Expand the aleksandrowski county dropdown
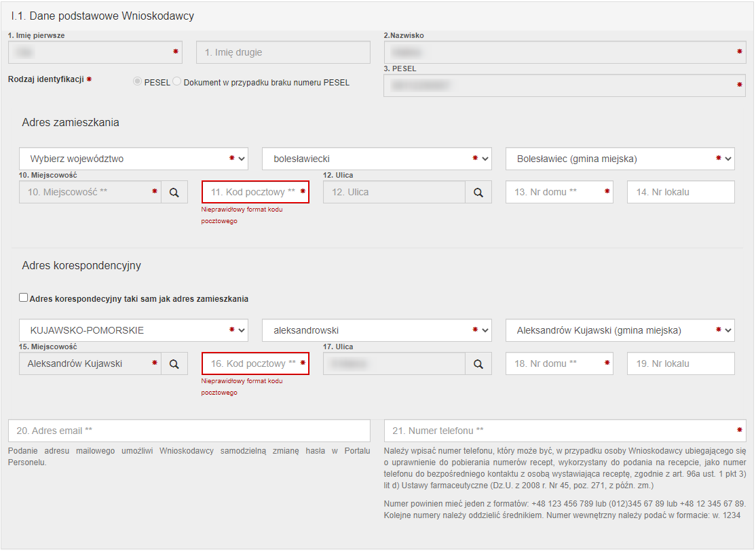Image resolution: width=756 pixels, height=552 pixels. (377, 330)
